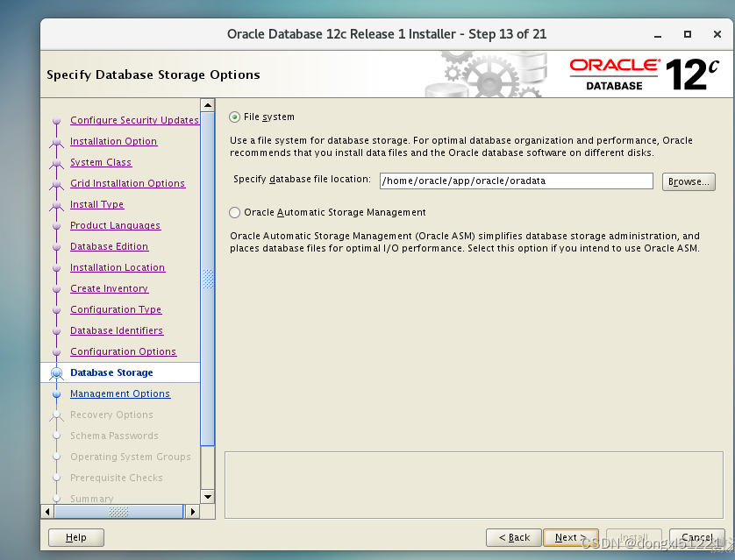This screenshot has width=735, height=560.
Task: Click the scroll-down arrow on sidebar scrollbar
Action: (x=207, y=496)
